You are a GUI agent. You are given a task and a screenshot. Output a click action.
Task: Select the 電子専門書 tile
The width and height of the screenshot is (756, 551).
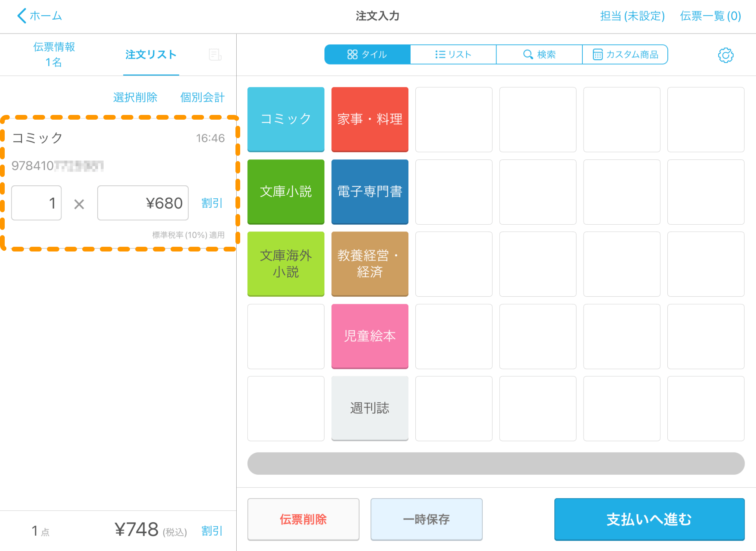click(370, 192)
